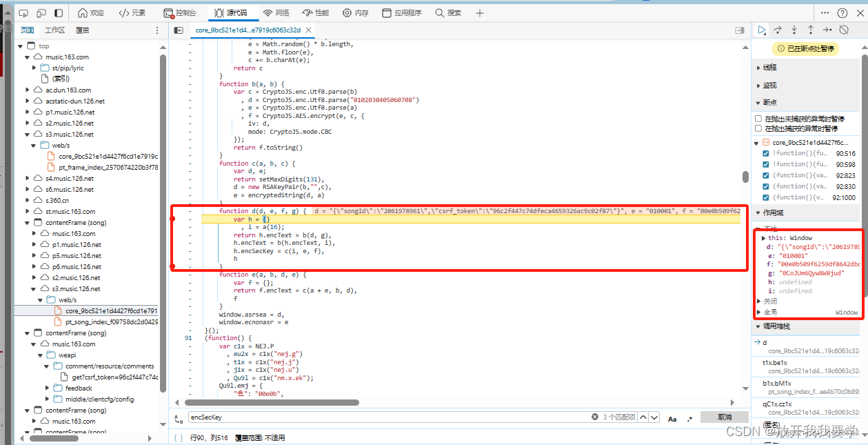Click the step into function icon

(794, 30)
